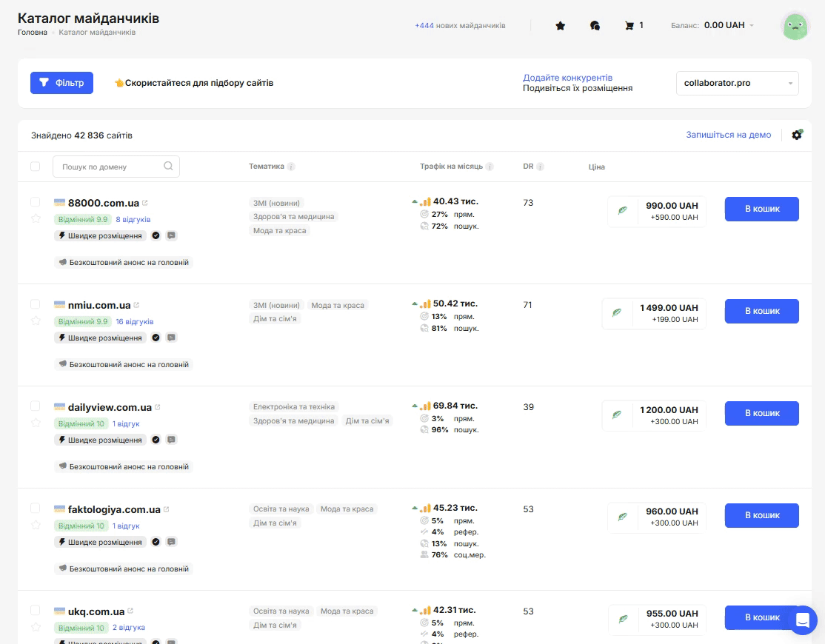Open ukq.com.ua external link icon
Viewport: 825px width, 644px height.
[130, 611]
